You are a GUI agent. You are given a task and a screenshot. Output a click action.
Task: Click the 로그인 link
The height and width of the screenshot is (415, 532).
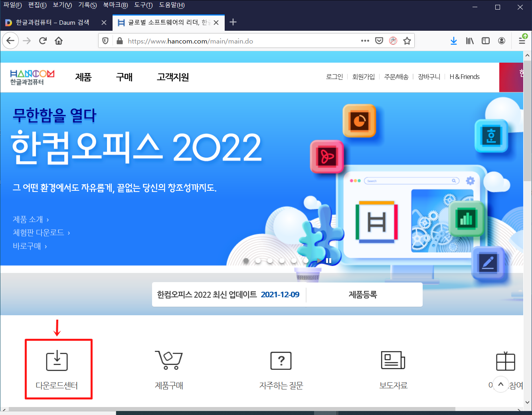click(334, 77)
